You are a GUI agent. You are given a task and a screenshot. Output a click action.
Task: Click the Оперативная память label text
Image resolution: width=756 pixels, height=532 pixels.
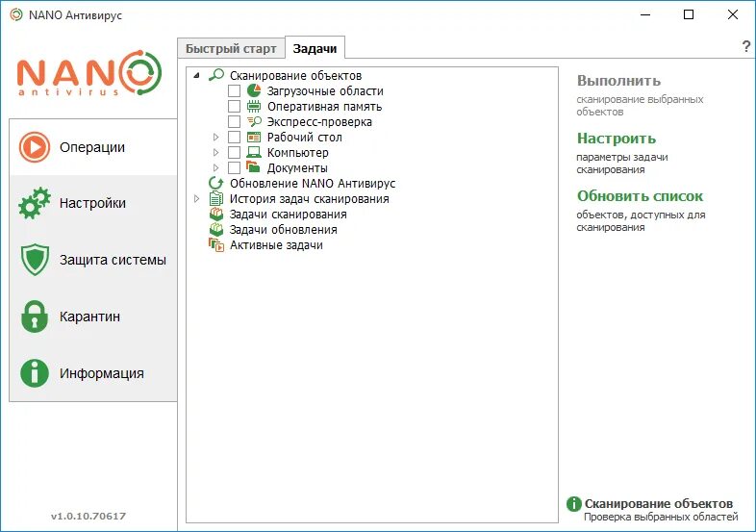point(324,106)
